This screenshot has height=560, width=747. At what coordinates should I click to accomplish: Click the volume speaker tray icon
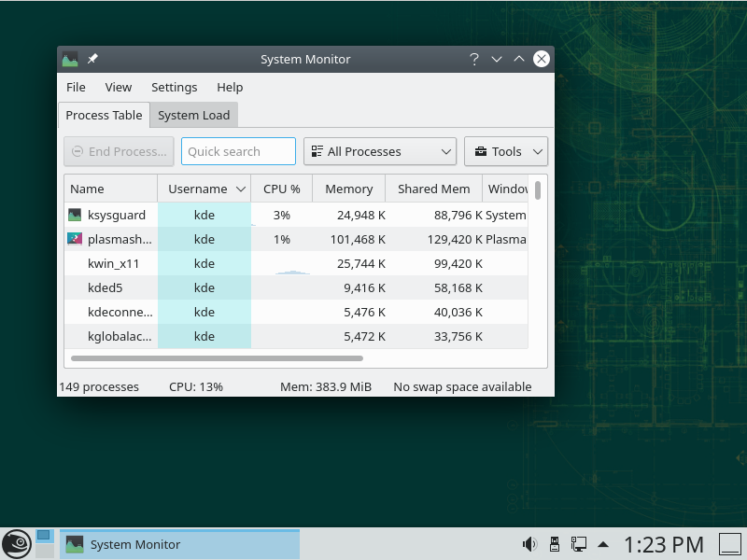pyautogui.click(x=529, y=543)
